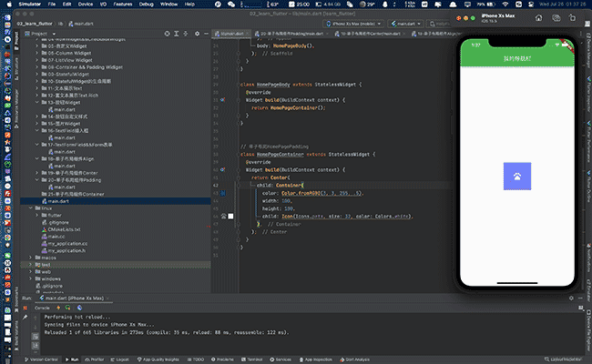The height and width of the screenshot is (364, 592).
Task: Open Flutter DevTools icon in Run panel
Action: [x=79, y=308]
